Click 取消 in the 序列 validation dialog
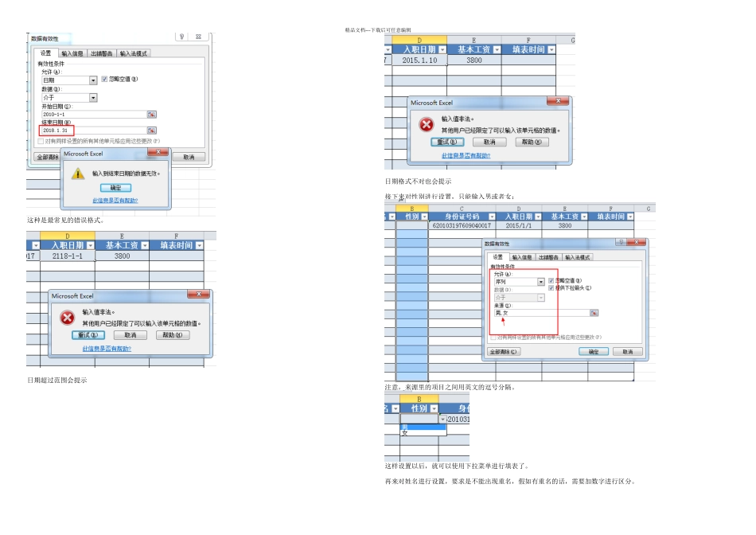Screen dimensions: 756x535 pos(627,352)
